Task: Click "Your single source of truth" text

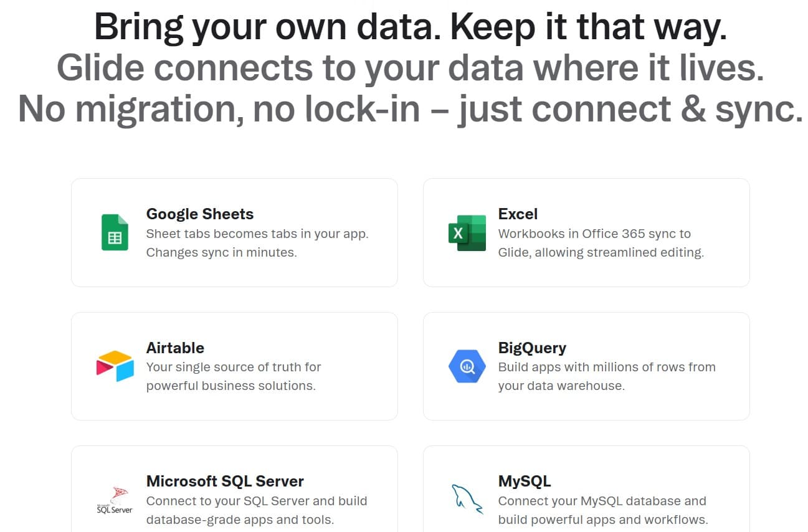Action: click(x=233, y=368)
